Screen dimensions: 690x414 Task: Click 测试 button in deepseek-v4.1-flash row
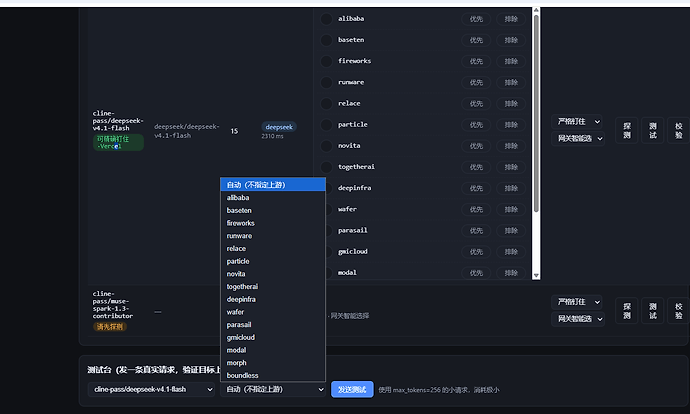[x=653, y=131]
